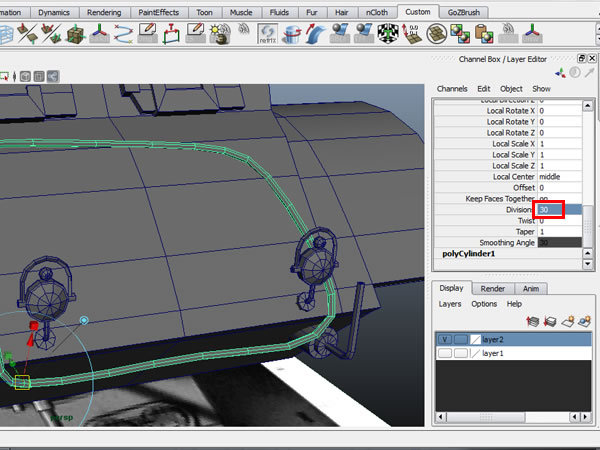Click the Local Rotate X label
600x450 pixels.
[510, 111]
